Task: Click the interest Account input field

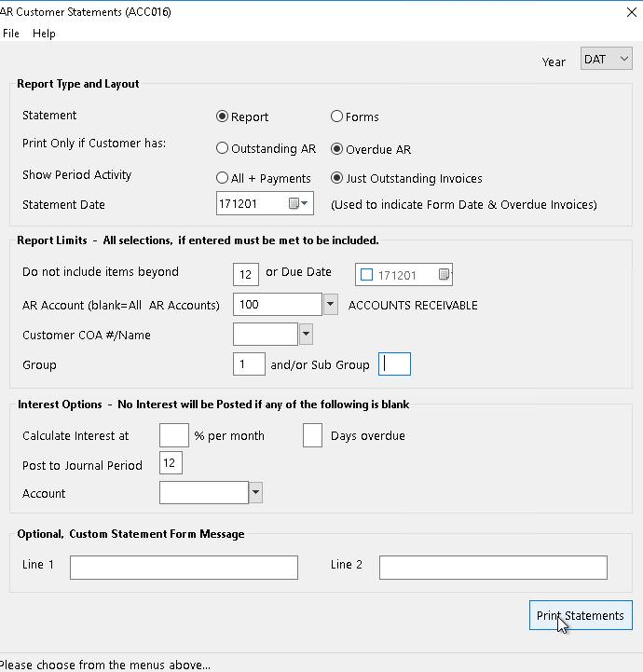Action: click(204, 492)
